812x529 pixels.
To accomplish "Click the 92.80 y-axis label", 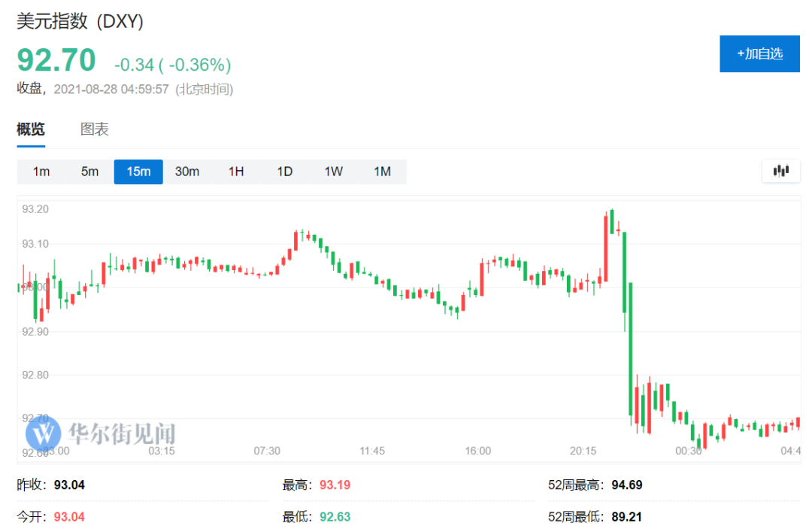I will 35,375.
